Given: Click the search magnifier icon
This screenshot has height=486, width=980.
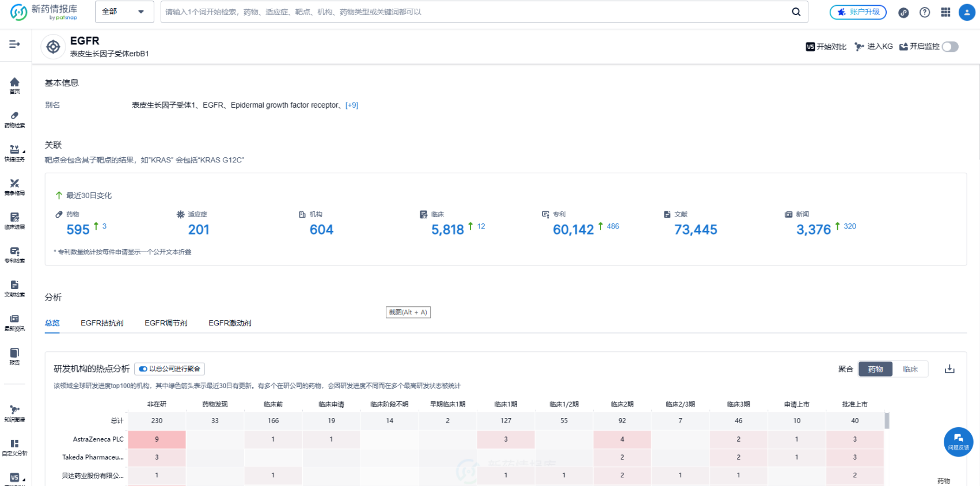Looking at the screenshot, I should point(796,12).
